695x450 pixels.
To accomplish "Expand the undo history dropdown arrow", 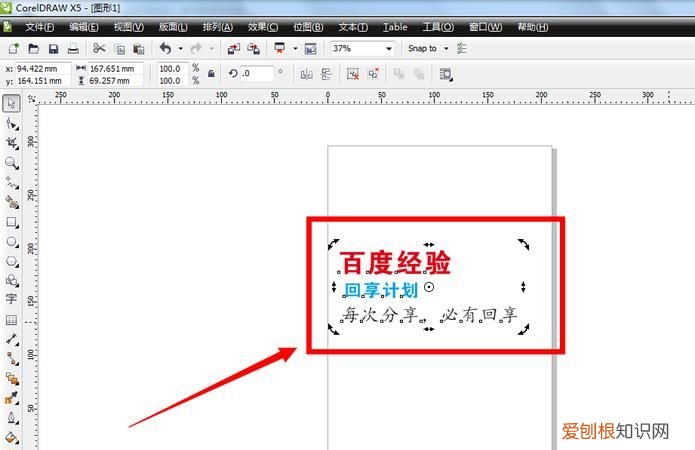I will click(x=180, y=48).
